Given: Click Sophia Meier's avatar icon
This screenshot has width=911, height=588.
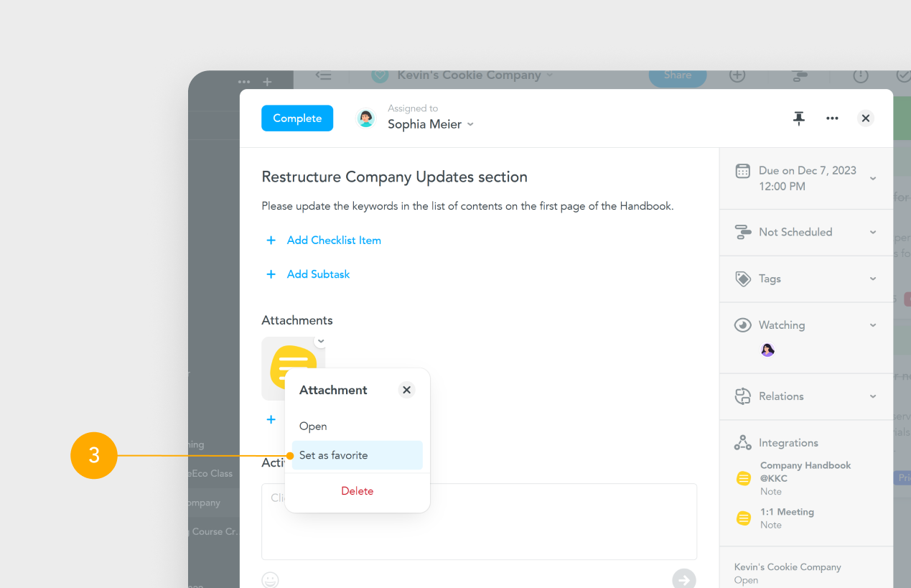Looking at the screenshot, I should pos(366,118).
